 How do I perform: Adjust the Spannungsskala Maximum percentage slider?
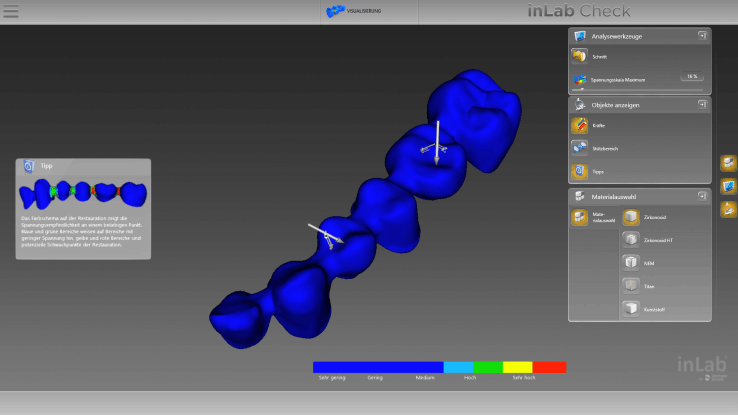[x=691, y=77]
